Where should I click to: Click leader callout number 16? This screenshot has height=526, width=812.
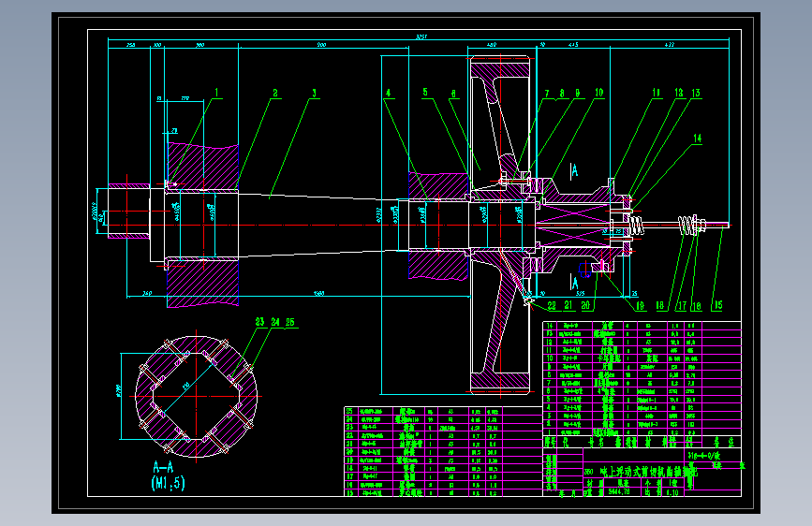tap(697, 306)
